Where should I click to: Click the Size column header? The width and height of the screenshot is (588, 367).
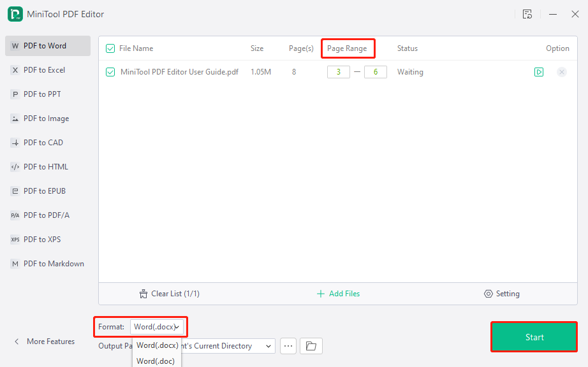pyautogui.click(x=257, y=48)
